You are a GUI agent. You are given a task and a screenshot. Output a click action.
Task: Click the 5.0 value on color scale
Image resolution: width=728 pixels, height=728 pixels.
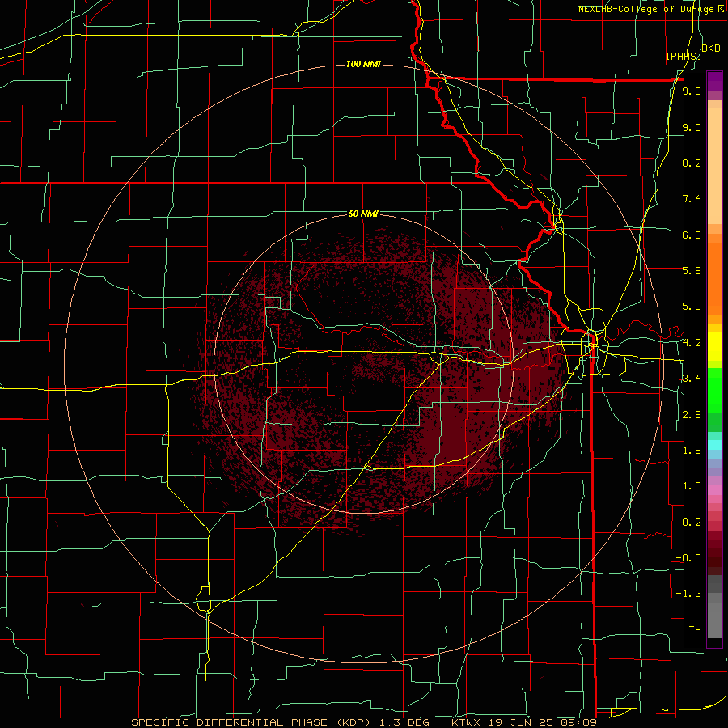pos(692,307)
